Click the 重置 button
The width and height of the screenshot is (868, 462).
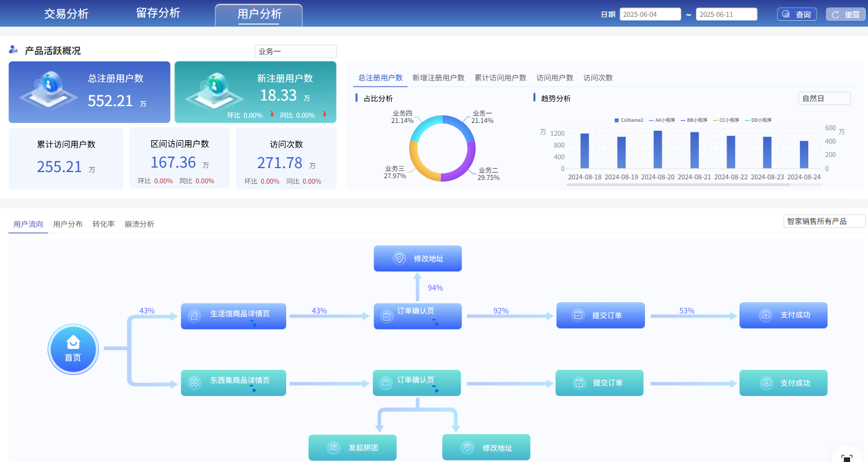click(846, 15)
